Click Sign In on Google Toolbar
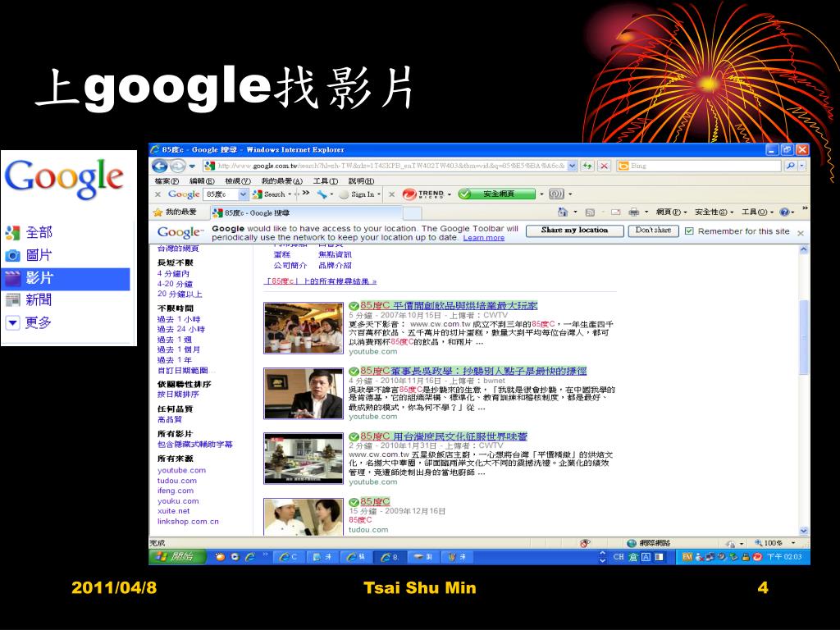 coord(358,194)
